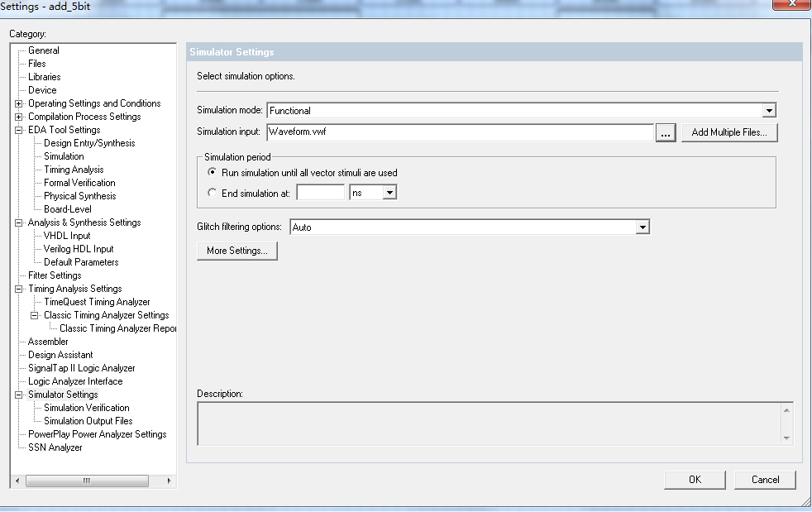Image resolution: width=812 pixels, height=512 pixels.
Task: Open Design Entry/Synthesis settings
Action: click(89, 143)
